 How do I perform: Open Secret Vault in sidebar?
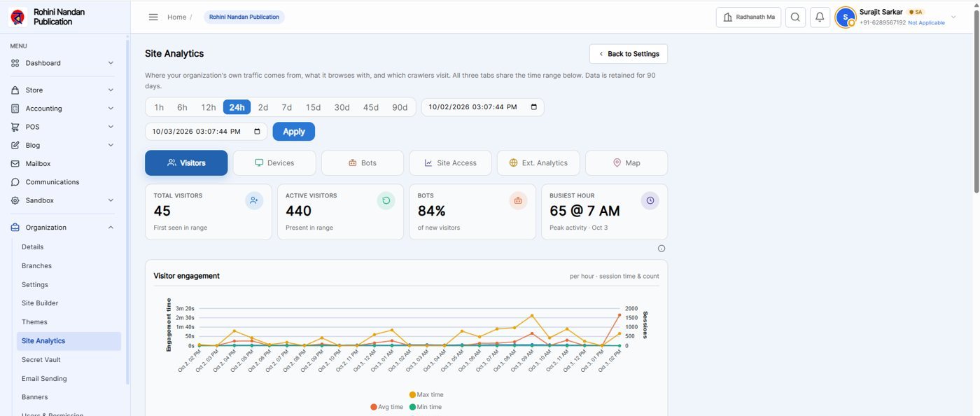[x=41, y=360]
